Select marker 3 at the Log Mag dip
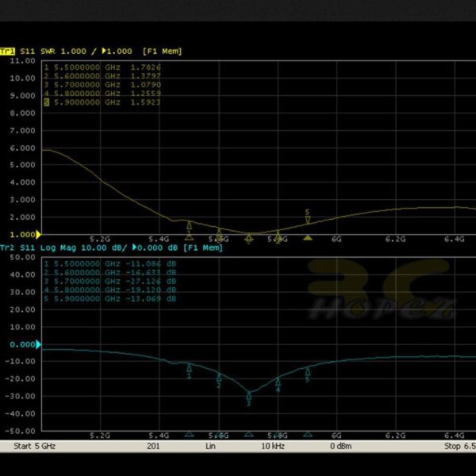Screen dimensions: 476x476 pyautogui.click(x=248, y=396)
